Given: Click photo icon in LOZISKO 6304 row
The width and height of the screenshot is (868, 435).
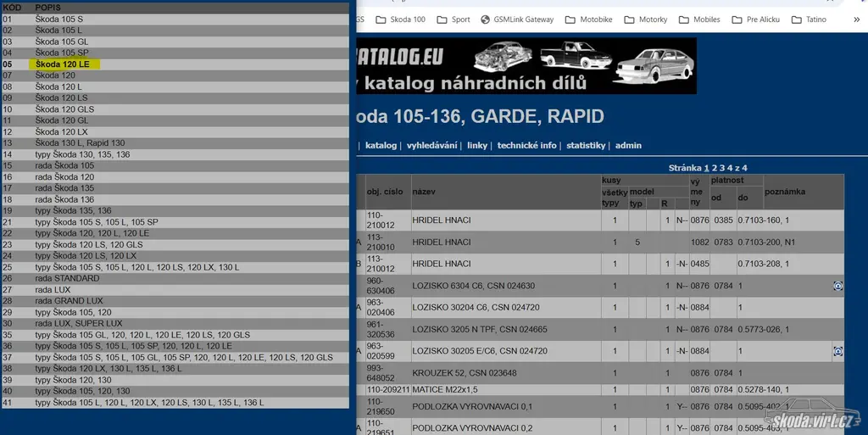Looking at the screenshot, I should pos(837,287).
